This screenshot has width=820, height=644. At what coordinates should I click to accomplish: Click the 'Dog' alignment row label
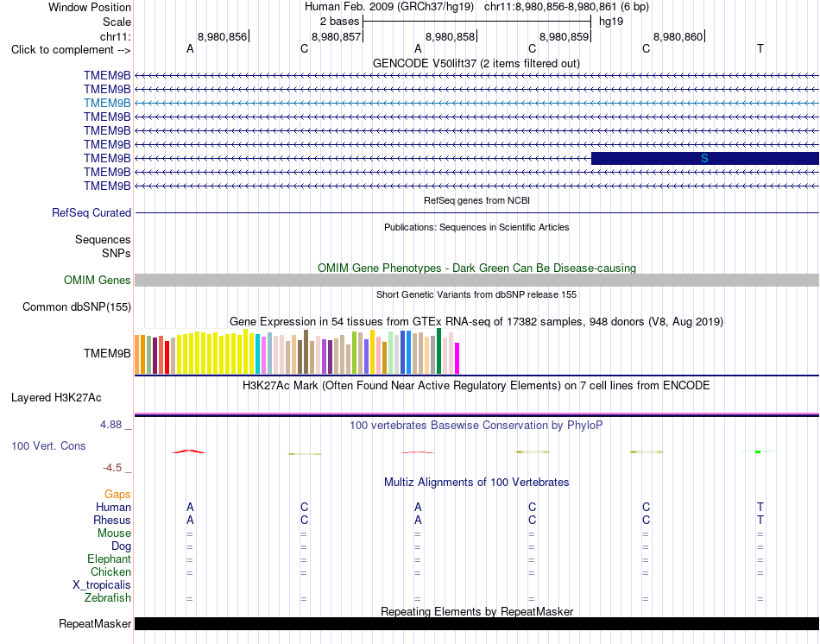click(x=121, y=546)
